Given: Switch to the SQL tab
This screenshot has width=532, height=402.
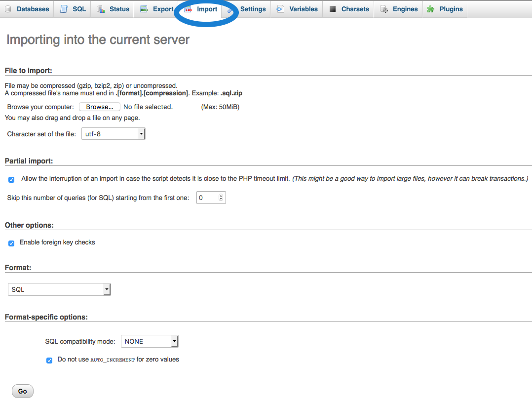Looking at the screenshot, I should (x=73, y=9).
